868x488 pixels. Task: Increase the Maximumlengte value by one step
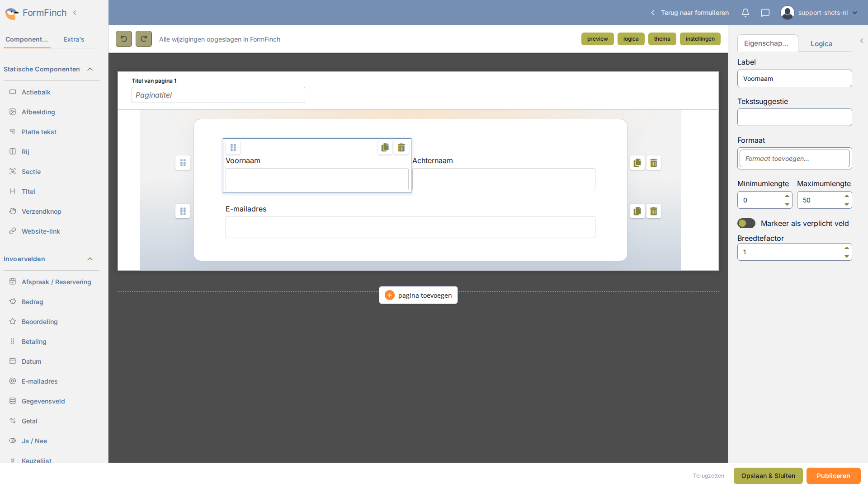tap(847, 196)
